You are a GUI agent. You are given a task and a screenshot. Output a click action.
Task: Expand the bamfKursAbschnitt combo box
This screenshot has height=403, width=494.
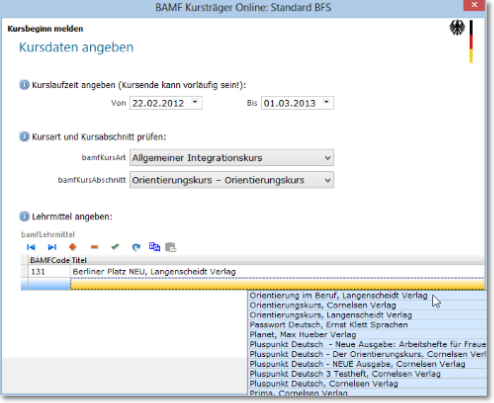(328, 180)
